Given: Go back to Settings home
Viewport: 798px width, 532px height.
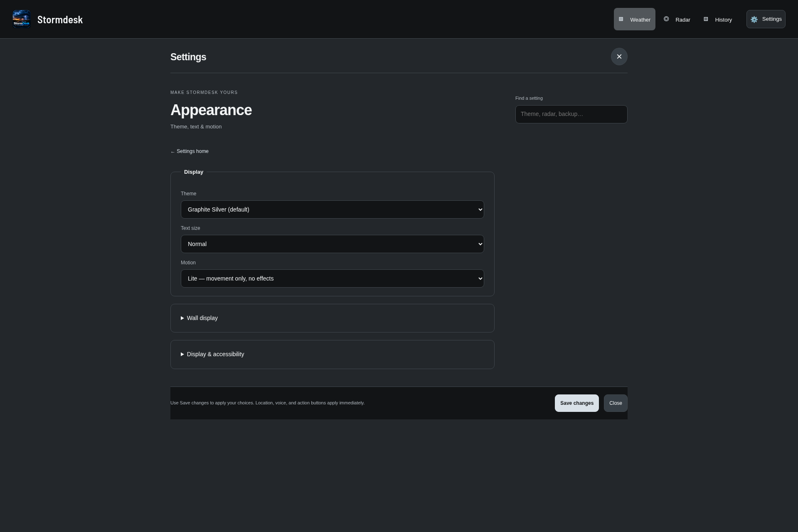Looking at the screenshot, I should 190,151.
